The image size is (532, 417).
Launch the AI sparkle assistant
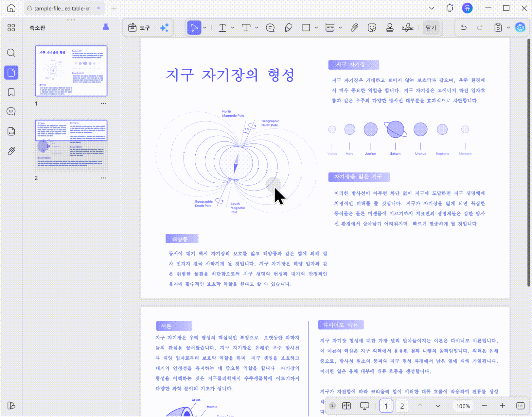[x=164, y=28]
